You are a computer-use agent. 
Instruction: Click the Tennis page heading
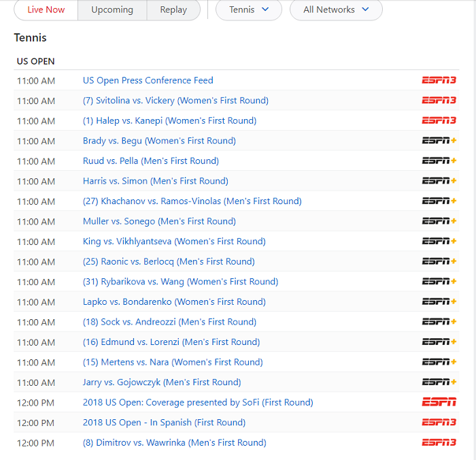coord(31,37)
